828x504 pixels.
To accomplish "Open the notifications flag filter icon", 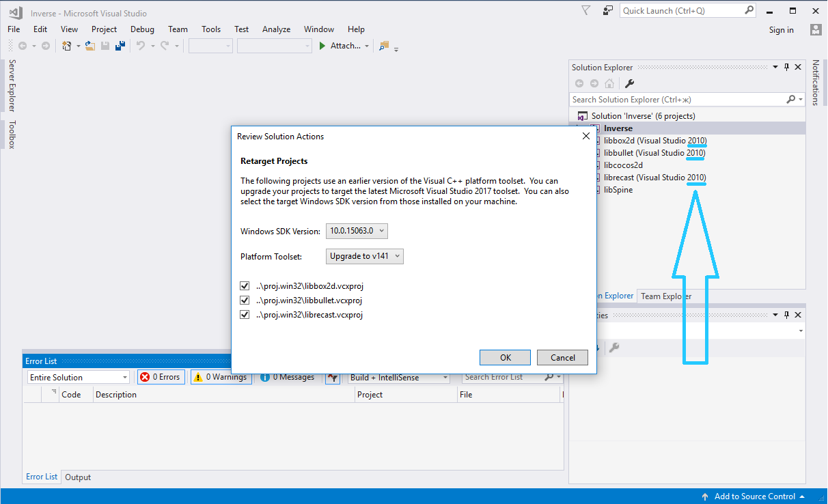I will click(x=585, y=10).
